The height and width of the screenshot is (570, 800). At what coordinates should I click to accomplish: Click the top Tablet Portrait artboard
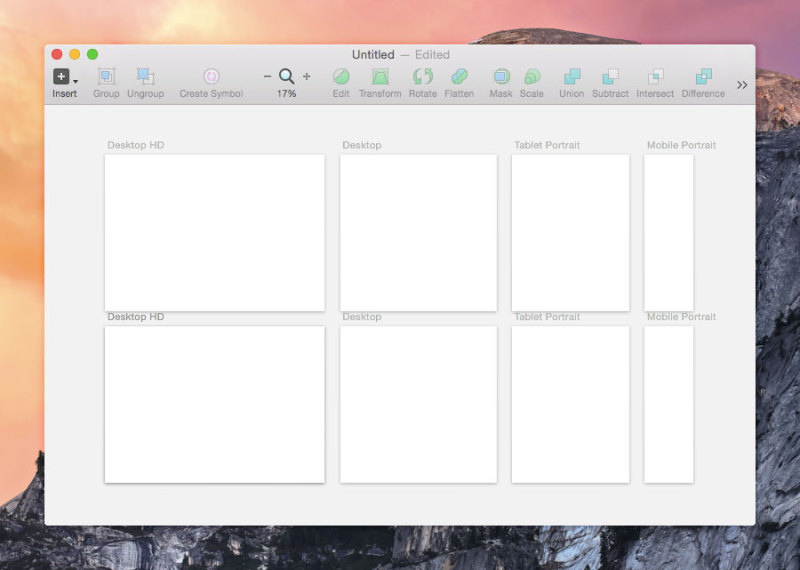pos(570,232)
